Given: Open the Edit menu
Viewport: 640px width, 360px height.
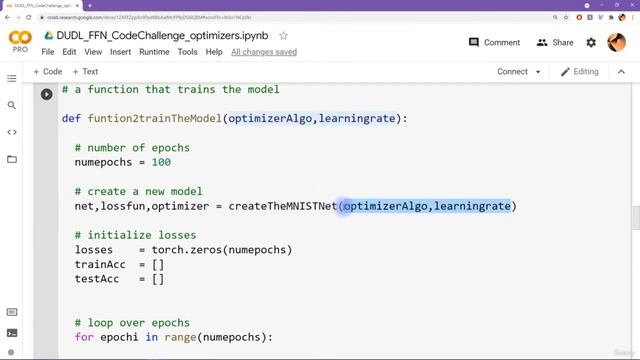Looking at the screenshot, I should tap(69, 52).
